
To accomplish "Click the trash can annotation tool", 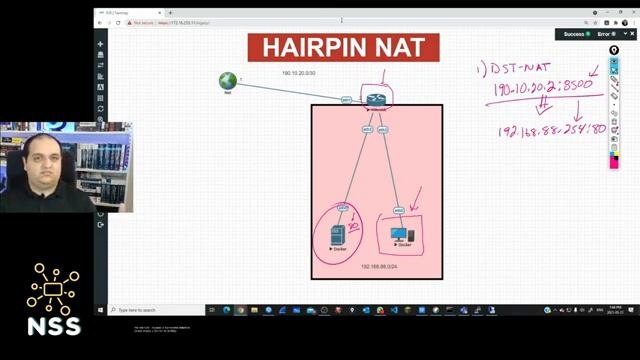I will click(614, 122).
